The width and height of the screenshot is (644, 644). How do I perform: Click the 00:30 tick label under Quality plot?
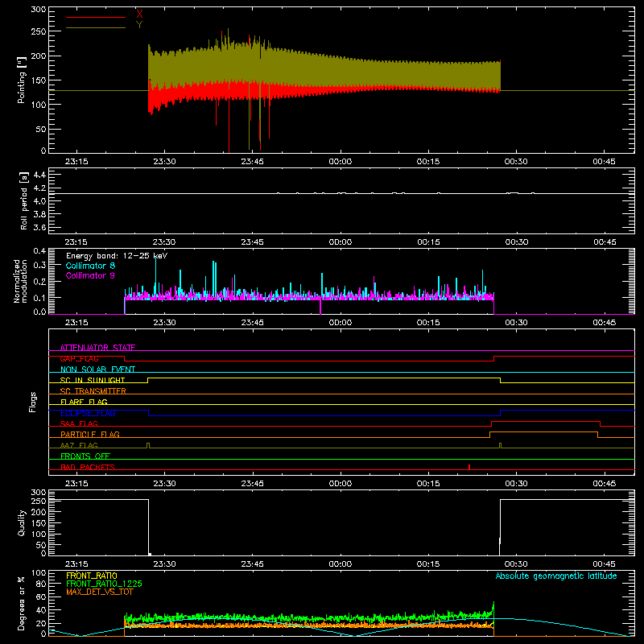coord(516,564)
